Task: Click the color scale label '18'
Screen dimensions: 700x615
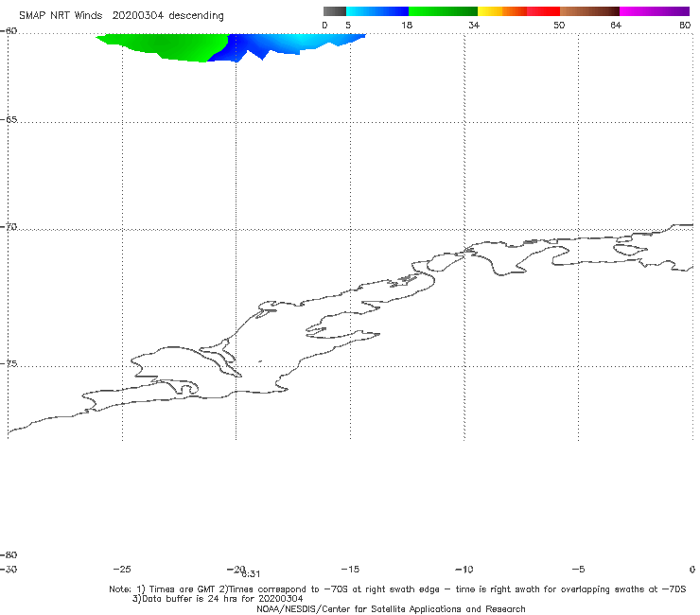Action: coord(407,25)
